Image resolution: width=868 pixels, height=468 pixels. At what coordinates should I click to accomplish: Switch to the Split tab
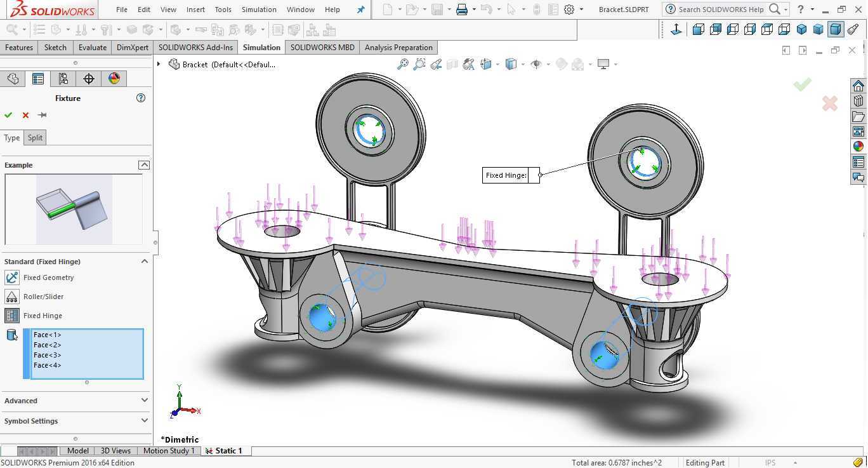point(35,138)
